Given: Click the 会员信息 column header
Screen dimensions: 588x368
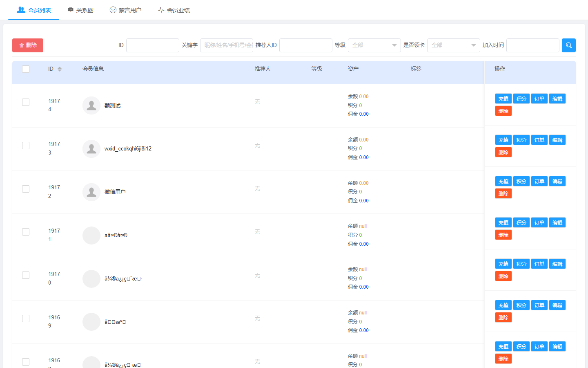Looking at the screenshot, I should [93, 69].
